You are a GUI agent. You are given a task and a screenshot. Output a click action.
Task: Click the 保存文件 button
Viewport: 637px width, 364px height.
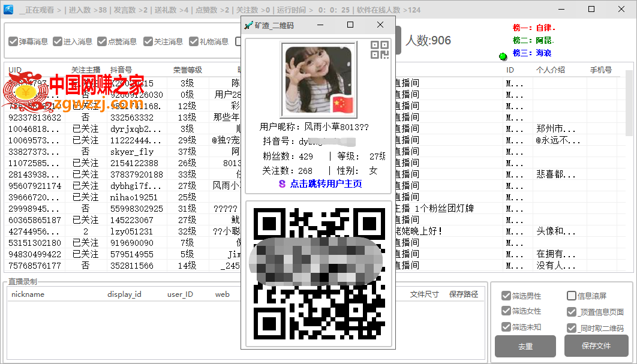(x=596, y=346)
